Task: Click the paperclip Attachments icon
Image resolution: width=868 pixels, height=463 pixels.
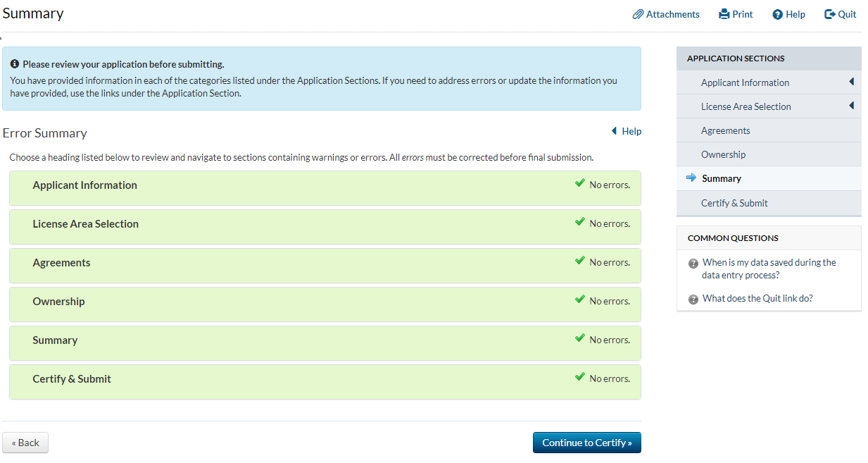Action: pyautogui.click(x=638, y=14)
